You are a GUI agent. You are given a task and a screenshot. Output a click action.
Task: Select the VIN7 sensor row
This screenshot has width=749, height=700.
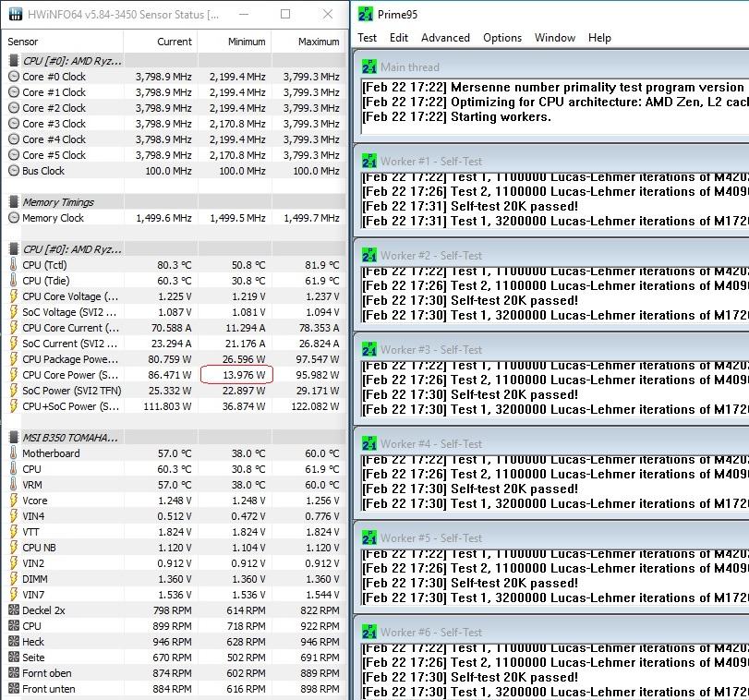(175, 595)
